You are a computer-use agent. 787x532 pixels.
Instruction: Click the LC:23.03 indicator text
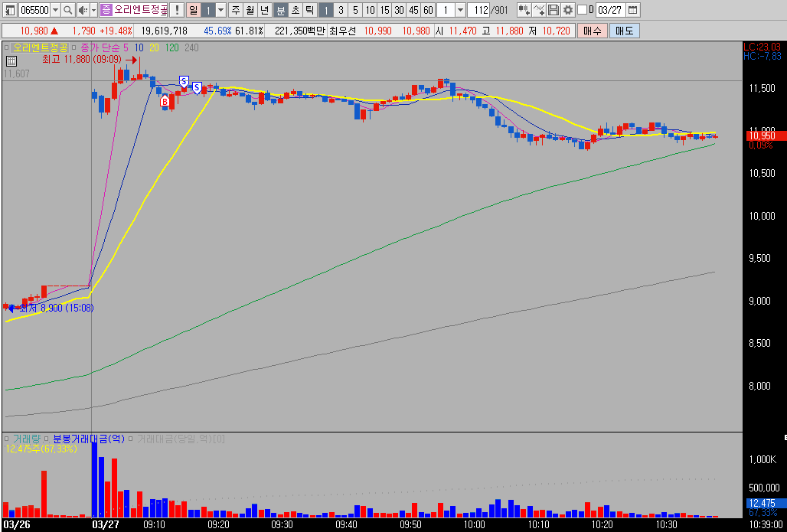762,46
